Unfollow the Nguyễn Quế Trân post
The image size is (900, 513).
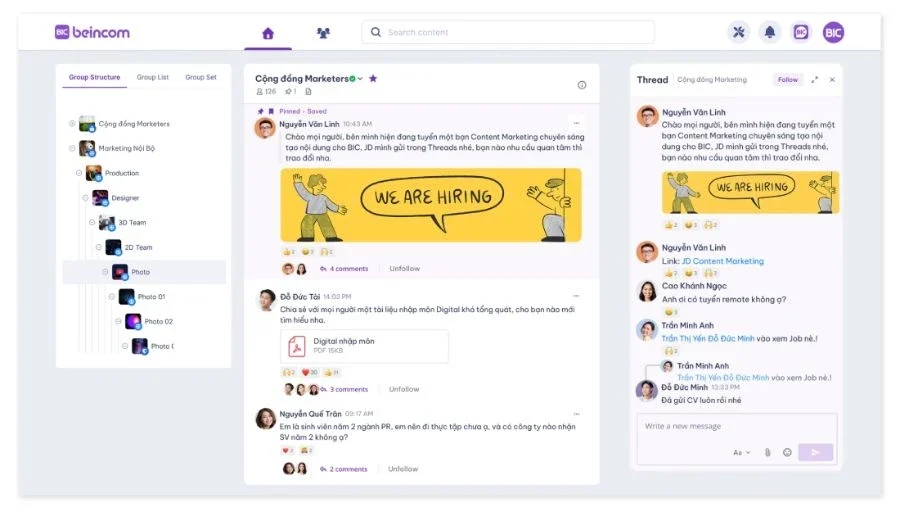[x=403, y=469]
